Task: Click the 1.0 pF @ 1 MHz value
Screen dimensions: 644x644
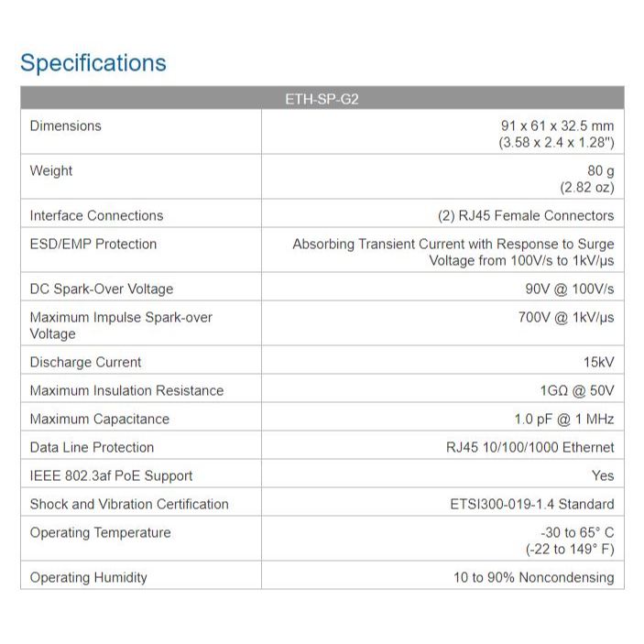Action: coord(564,419)
